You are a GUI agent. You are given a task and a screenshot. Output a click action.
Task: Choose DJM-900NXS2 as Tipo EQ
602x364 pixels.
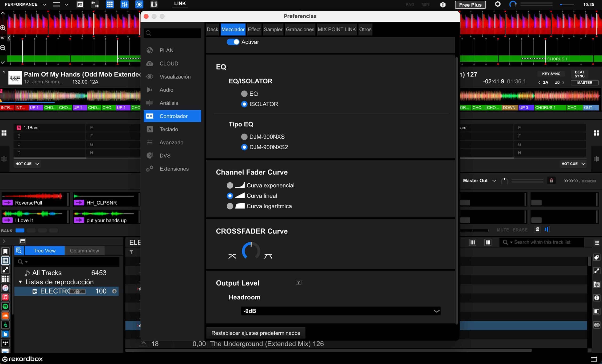[x=244, y=147]
